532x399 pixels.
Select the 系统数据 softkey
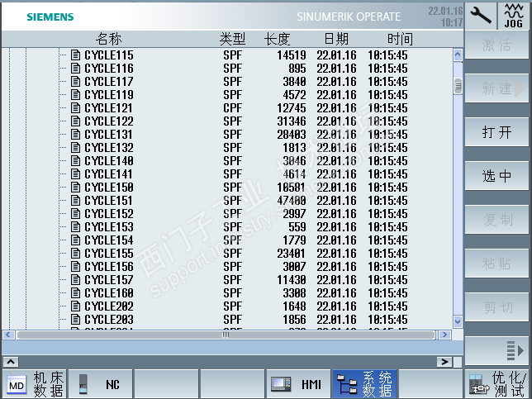click(x=364, y=384)
